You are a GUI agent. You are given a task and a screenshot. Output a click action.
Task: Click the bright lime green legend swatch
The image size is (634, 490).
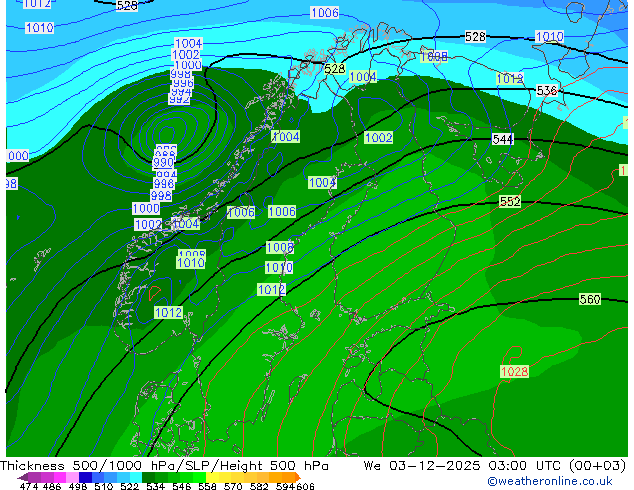click(200, 477)
